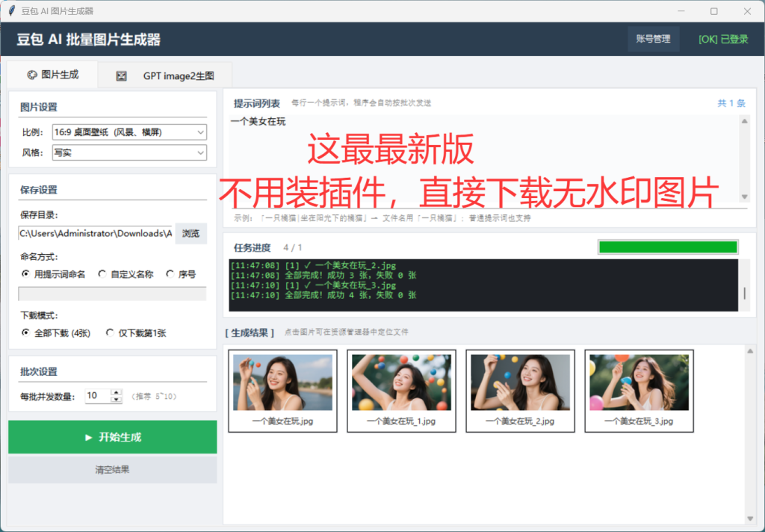Click the feather app icon in title bar
Image resolution: width=765 pixels, height=532 pixels.
point(12,10)
